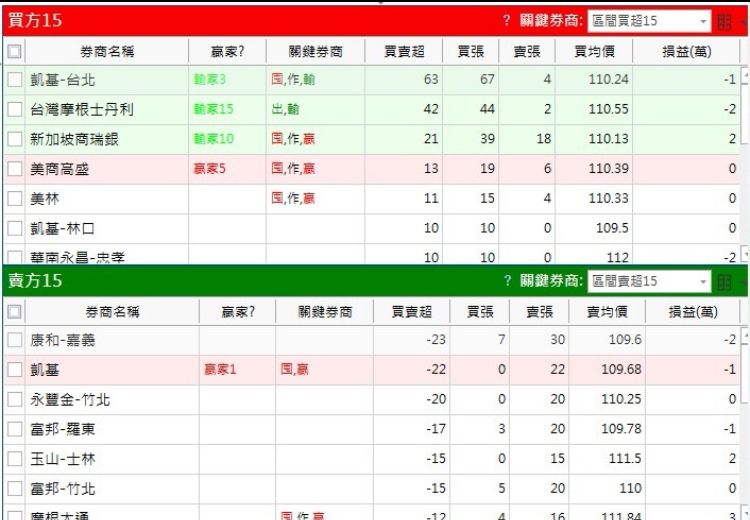Select the 康和-嘉義 broker name
Image resolution: width=750 pixels, height=520 pixels.
pyautogui.click(x=63, y=340)
